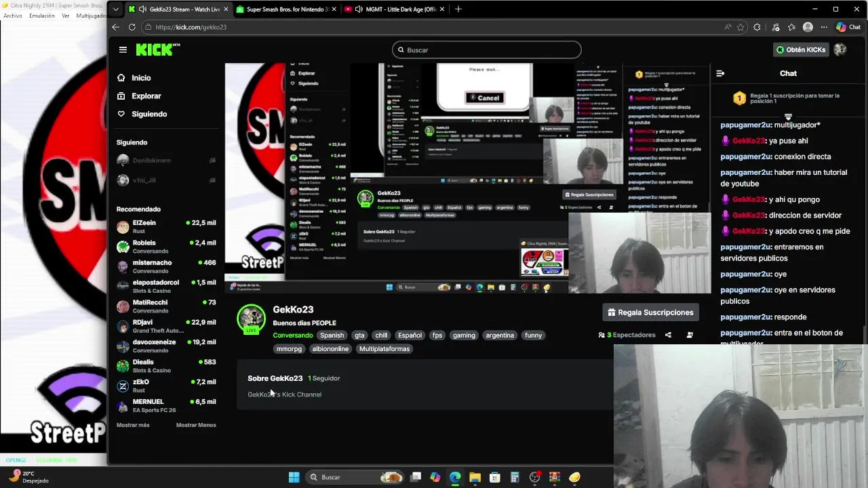Click the papugamer2u name on 'conexion directa'
868x488 pixels.
pyautogui.click(x=745, y=157)
